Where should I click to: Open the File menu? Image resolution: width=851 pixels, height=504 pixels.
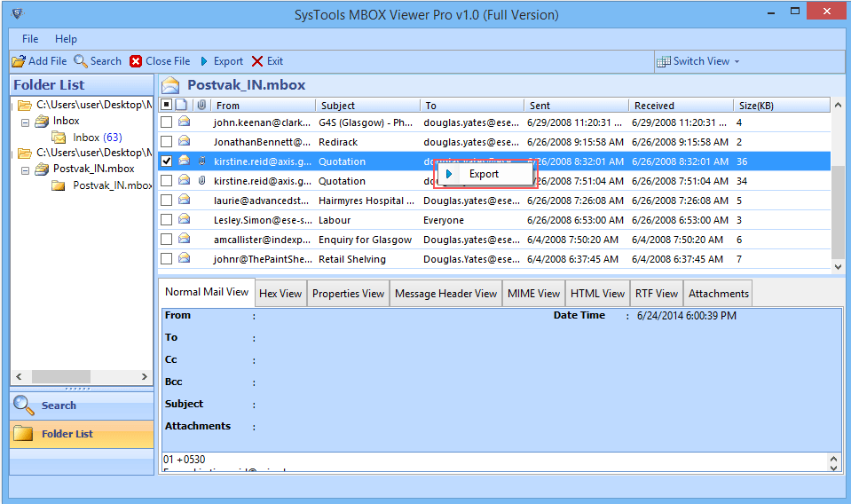tap(30, 39)
